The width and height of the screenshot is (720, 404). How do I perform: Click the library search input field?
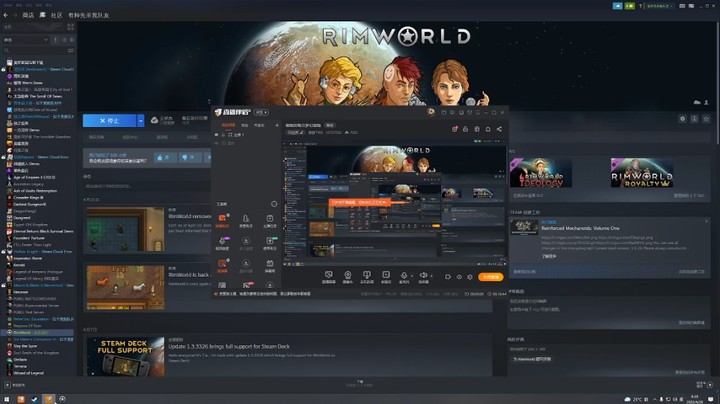coord(34,50)
